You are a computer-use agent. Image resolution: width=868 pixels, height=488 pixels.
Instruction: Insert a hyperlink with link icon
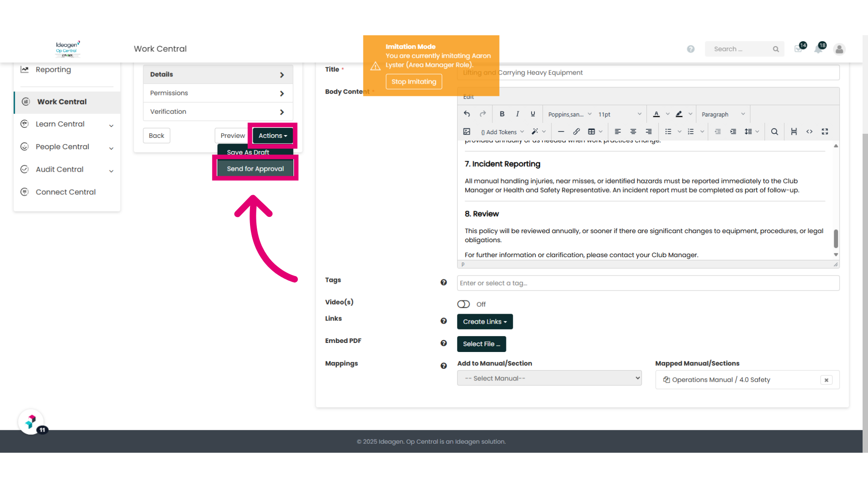pyautogui.click(x=576, y=131)
